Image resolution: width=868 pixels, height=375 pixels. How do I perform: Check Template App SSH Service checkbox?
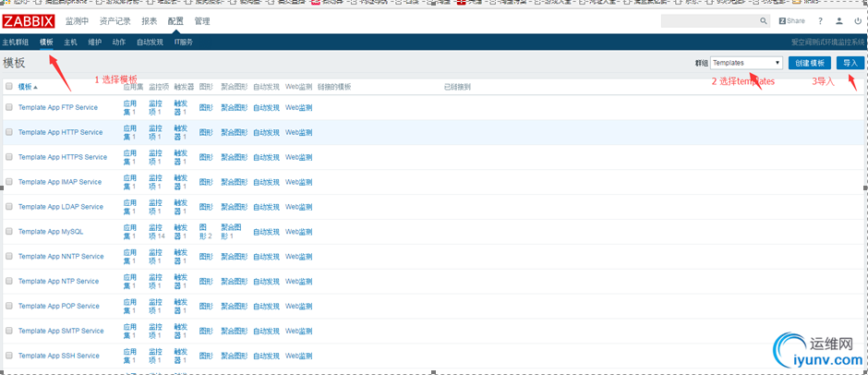9,356
